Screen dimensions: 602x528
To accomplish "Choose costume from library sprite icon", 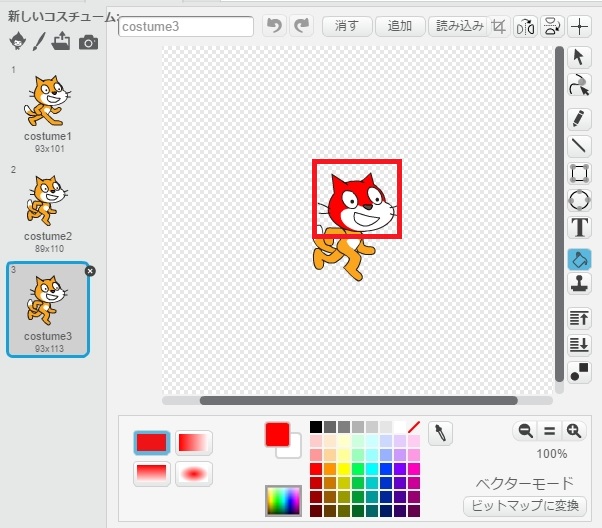I will coord(18,41).
